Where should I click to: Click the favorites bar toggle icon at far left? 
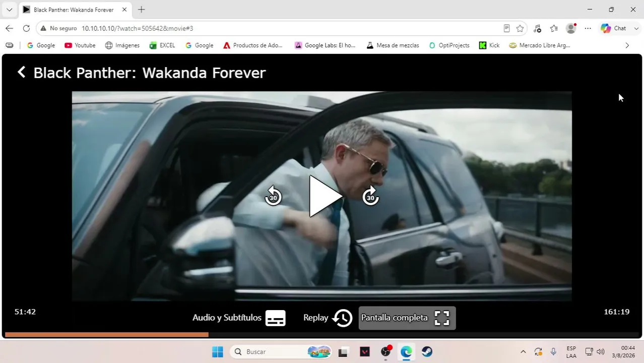tap(9, 45)
